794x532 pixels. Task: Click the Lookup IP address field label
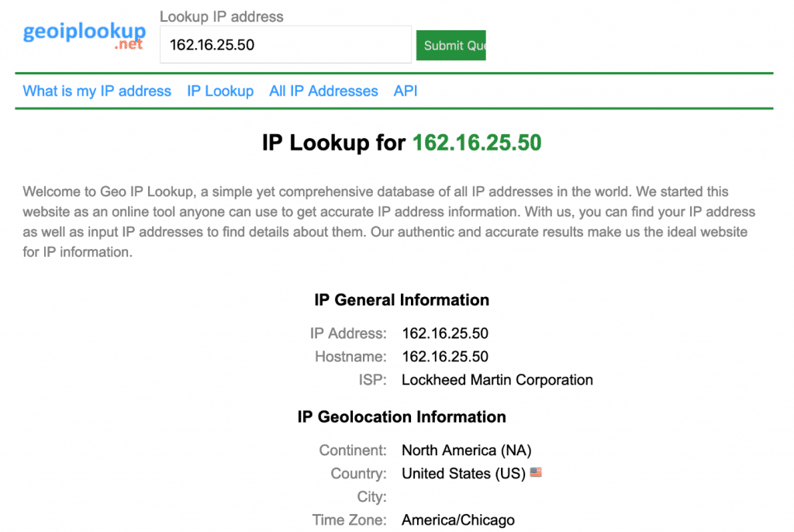[x=221, y=16]
